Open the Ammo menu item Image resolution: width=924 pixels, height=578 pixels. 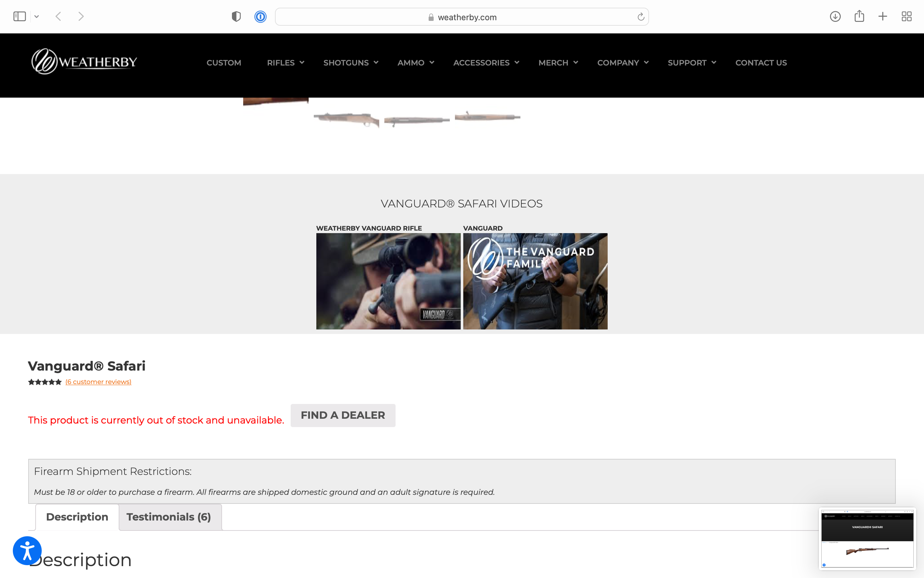(x=411, y=63)
